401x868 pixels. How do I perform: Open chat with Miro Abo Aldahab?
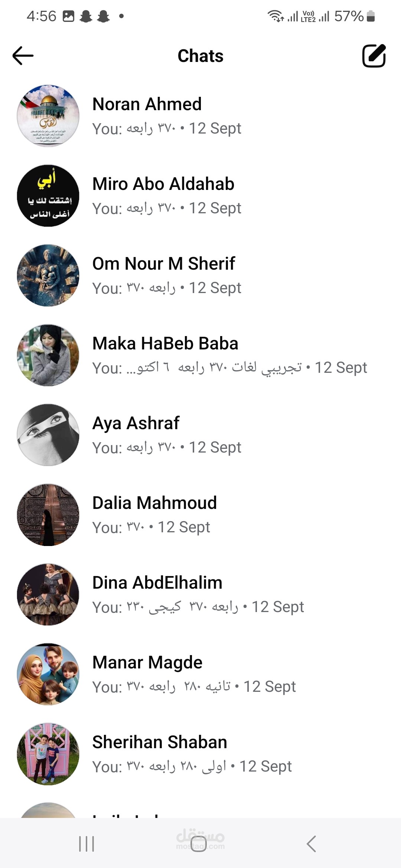click(200, 195)
